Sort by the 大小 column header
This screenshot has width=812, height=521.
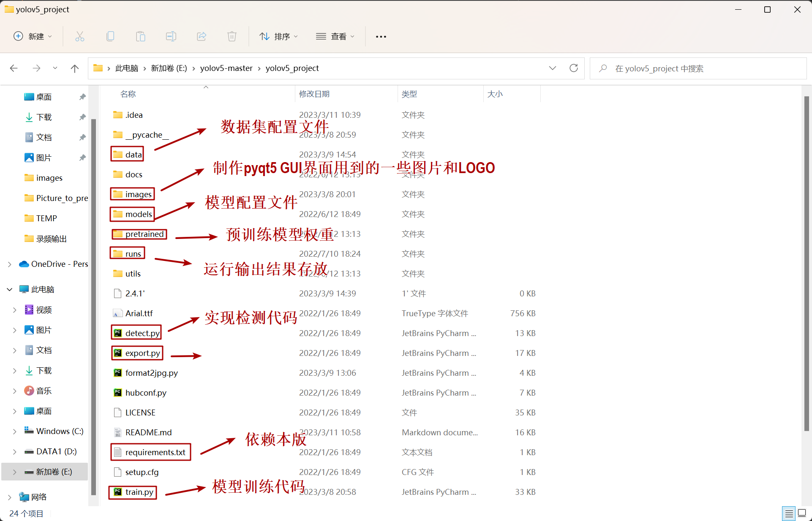(x=495, y=94)
